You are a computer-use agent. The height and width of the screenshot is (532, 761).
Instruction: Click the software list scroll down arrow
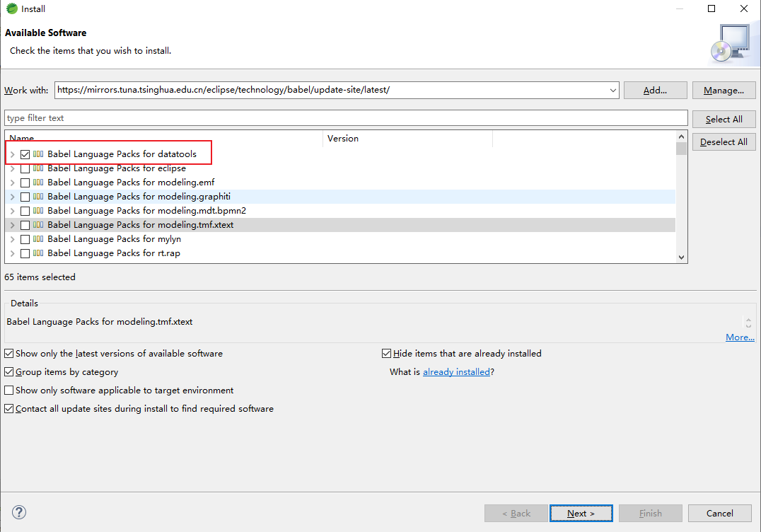pyautogui.click(x=681, y=258)
